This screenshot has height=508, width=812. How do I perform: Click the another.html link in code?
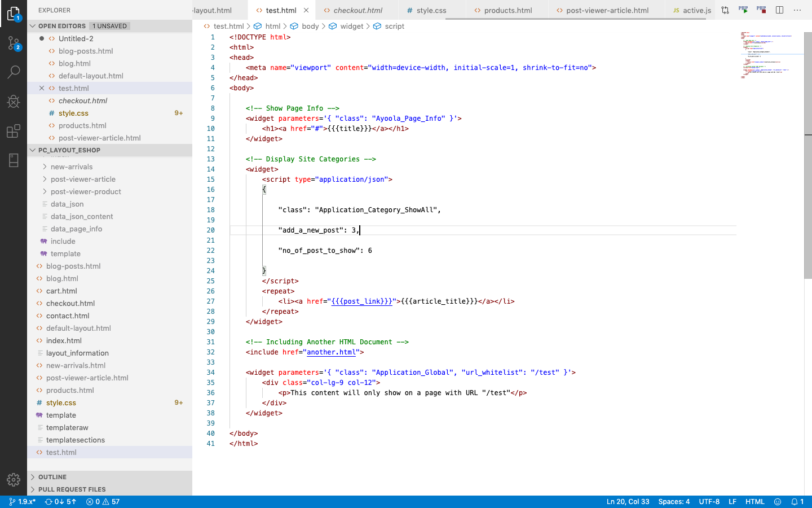tap(331, 352)
